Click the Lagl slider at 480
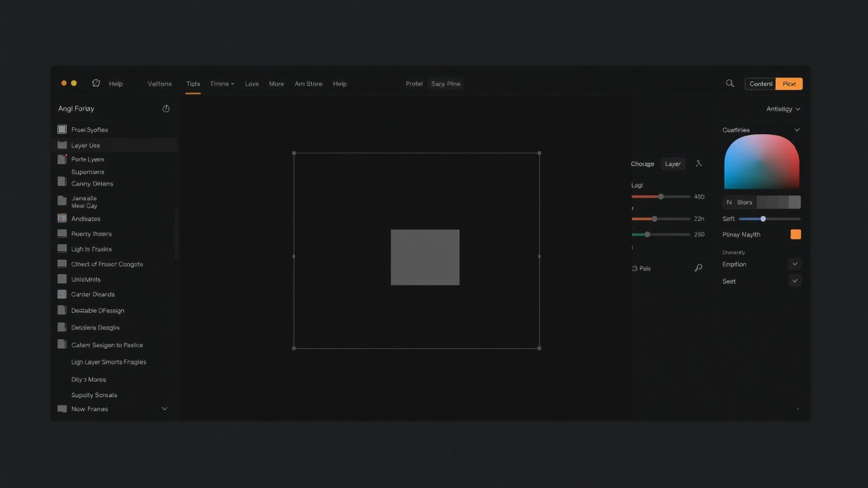The height and width of the screenshot is (488, 868). click(x=660, y=197)
